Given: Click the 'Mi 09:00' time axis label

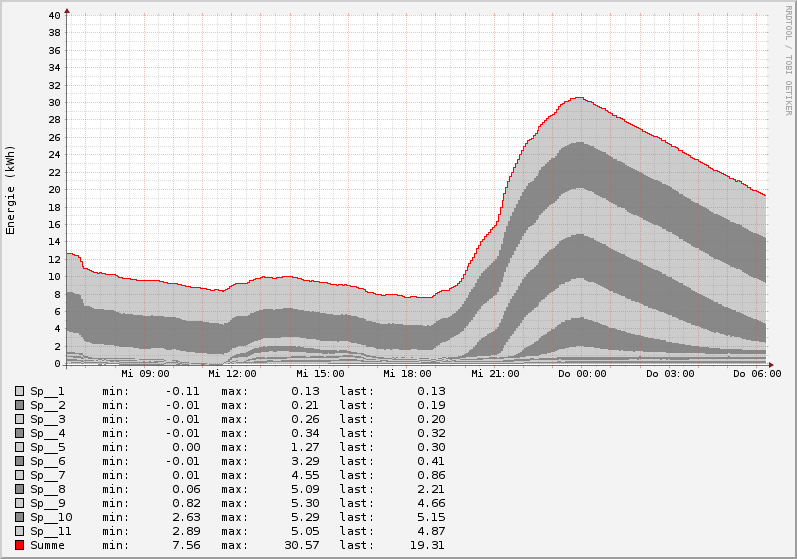Looking at the screenshot, I should pos(145,374).
